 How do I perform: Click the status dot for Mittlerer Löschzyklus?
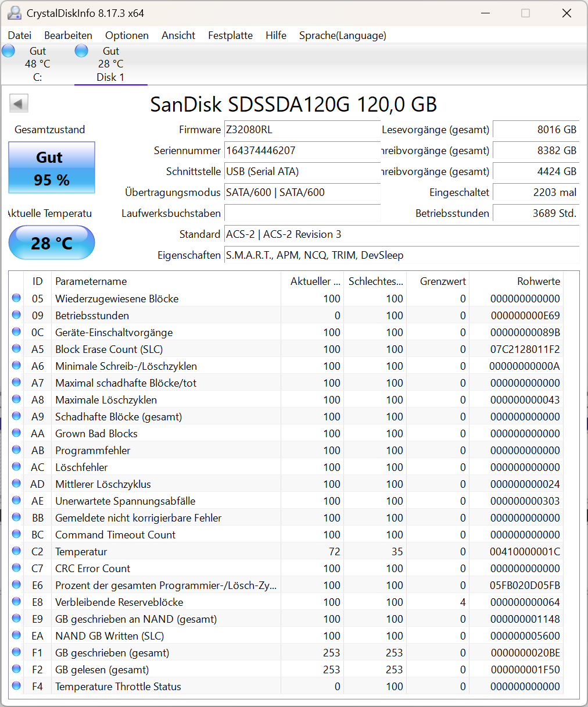pos(16,484)
